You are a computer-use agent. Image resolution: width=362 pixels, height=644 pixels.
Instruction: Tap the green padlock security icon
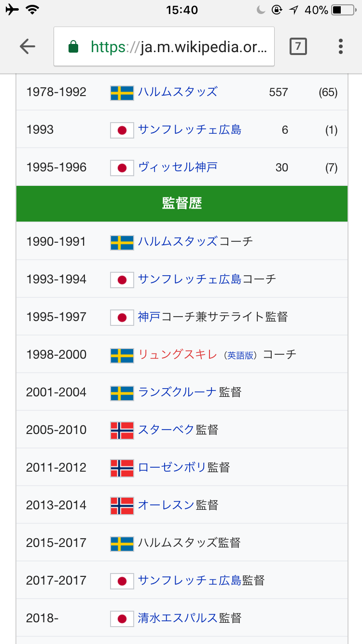(73, 47)
